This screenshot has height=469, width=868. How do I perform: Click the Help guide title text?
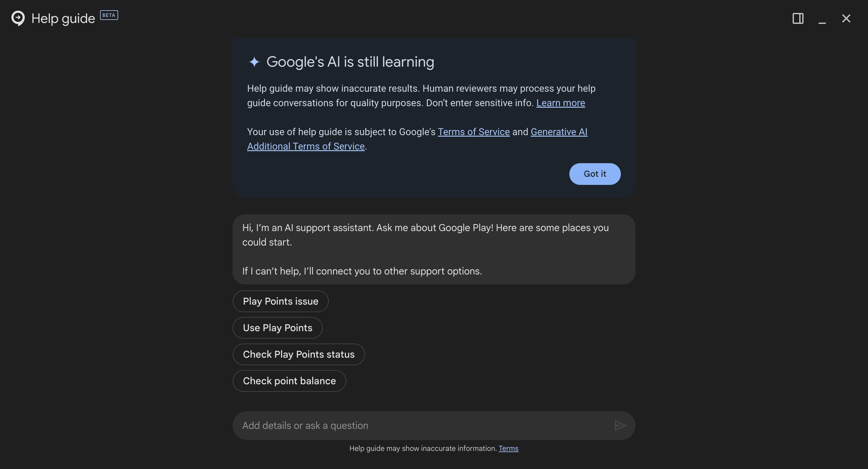point(63,18)
